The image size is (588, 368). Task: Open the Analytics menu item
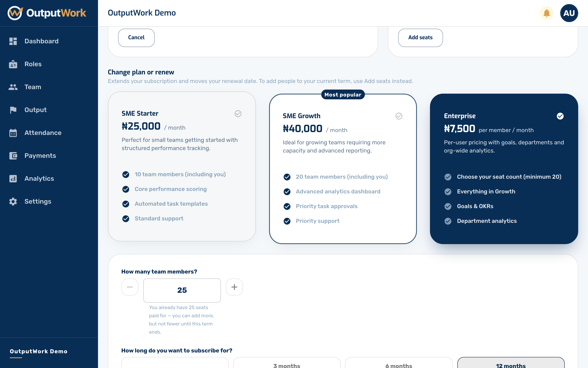click(49, 179)
